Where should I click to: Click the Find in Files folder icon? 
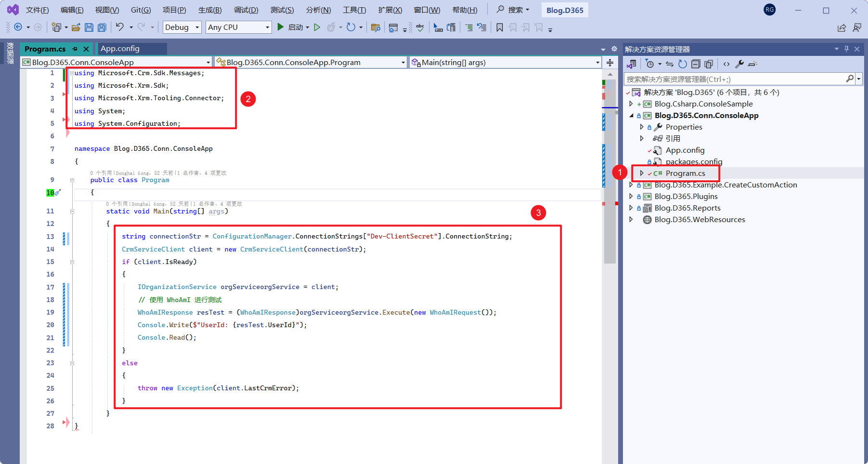pyautogui.click(x=376, y=27)
